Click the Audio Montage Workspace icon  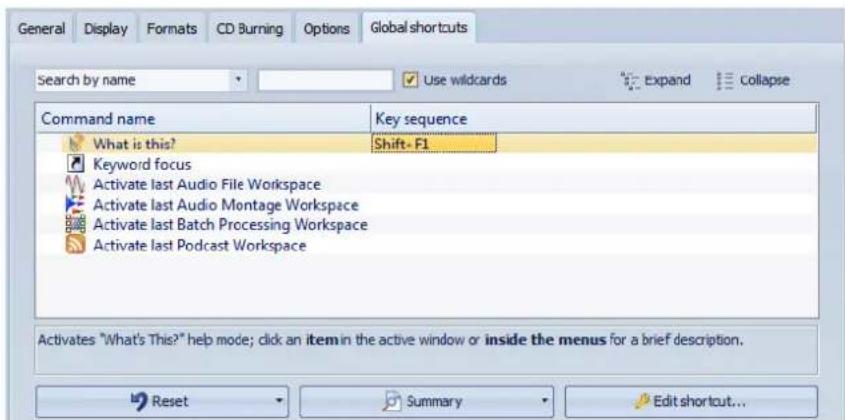coord(75,205)
